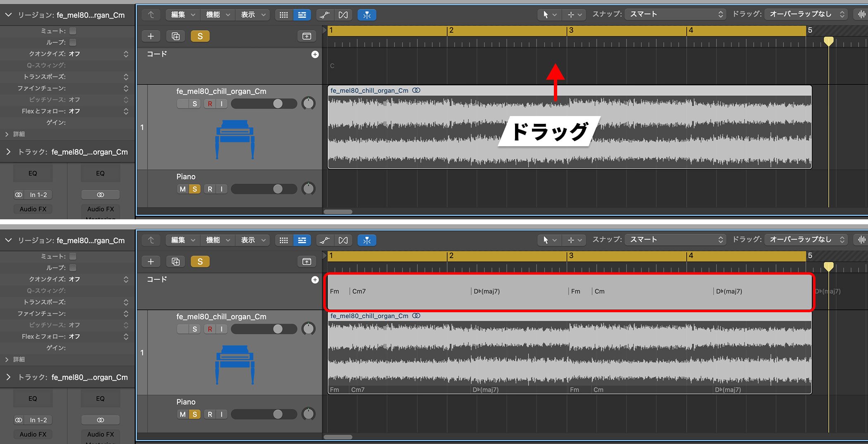This screenshot has width=868, height=444.
Task: Enable the ミュート checkbox in top inspector
Action: coord(73,31)
